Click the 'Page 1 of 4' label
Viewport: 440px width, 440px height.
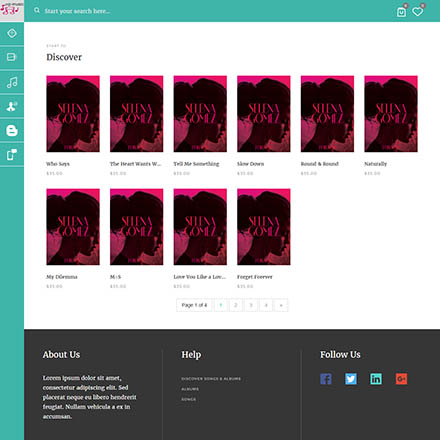194,305
